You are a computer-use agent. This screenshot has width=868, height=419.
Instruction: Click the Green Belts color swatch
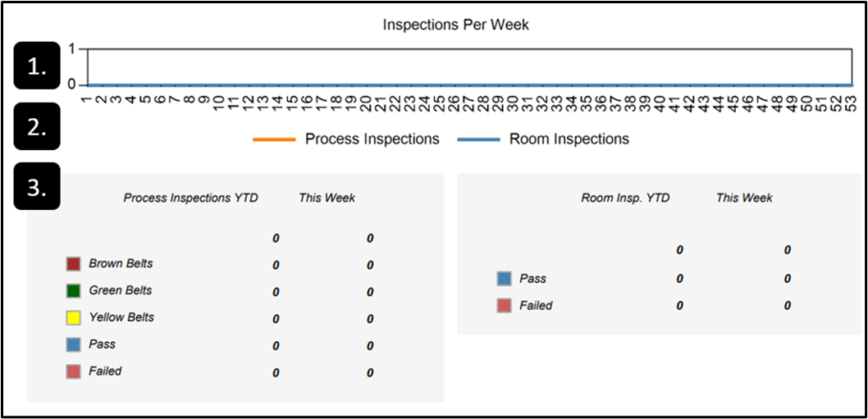point(74,291)
